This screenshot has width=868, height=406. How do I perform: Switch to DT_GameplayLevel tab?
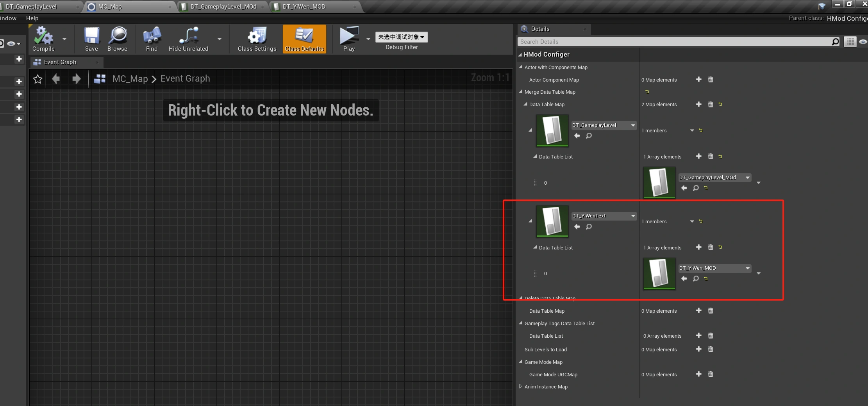[x=31, y=7]
